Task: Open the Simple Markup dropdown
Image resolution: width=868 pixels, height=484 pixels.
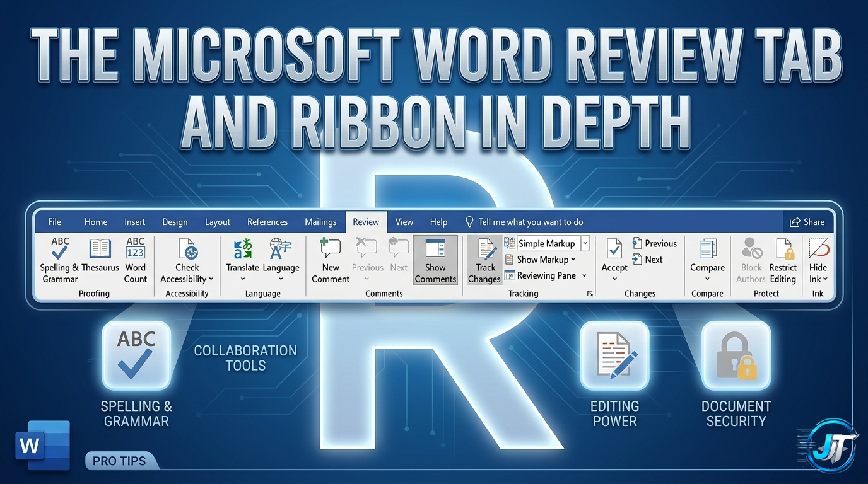Action: 585,243
